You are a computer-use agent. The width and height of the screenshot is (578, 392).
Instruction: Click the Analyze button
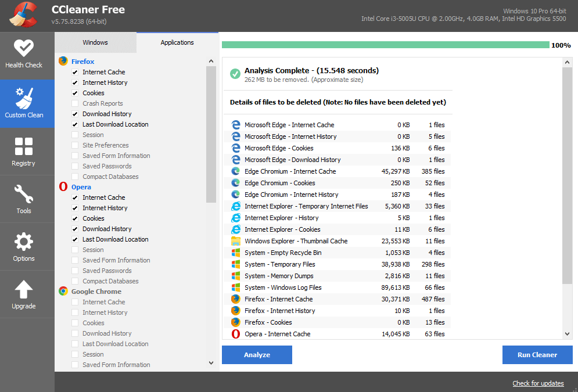click(x=257, y=355)
